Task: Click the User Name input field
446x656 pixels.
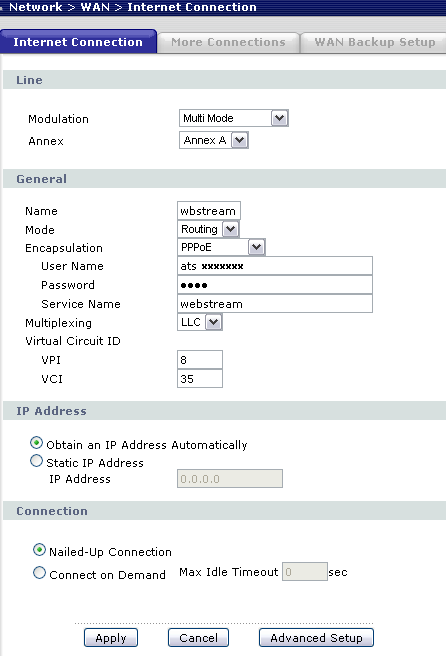Action: coord(275,266)
